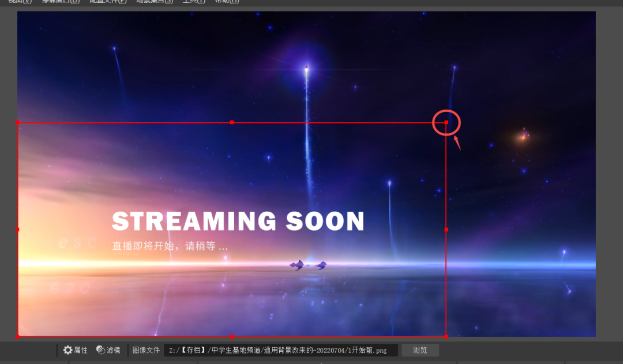Click the top-center edge resize handle
Viewport: 623px width, 364px height.
pos(232,122)
